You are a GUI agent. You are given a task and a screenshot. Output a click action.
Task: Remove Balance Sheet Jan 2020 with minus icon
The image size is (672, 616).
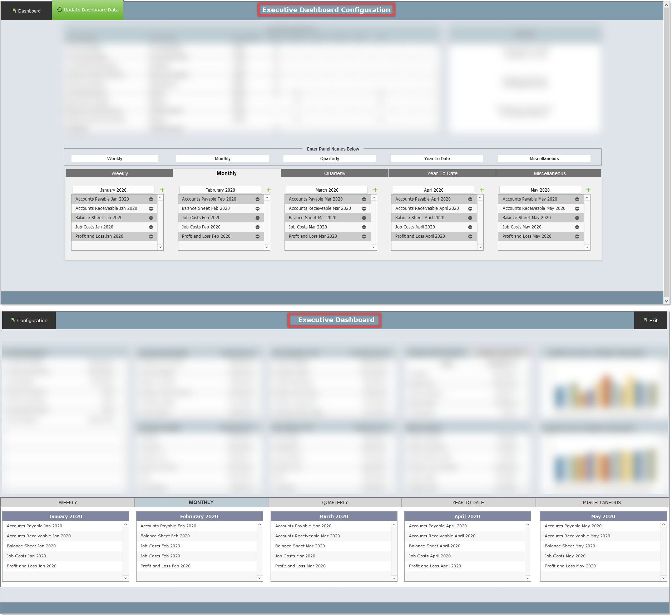151,218
